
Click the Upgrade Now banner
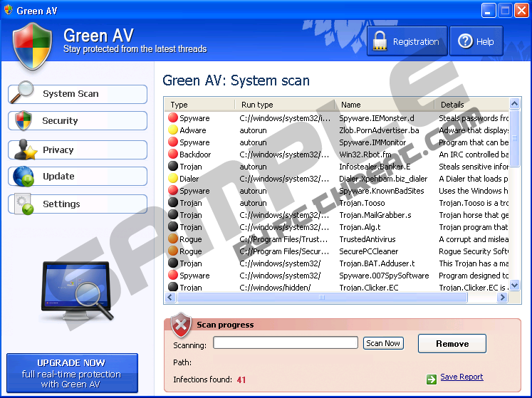71,374
